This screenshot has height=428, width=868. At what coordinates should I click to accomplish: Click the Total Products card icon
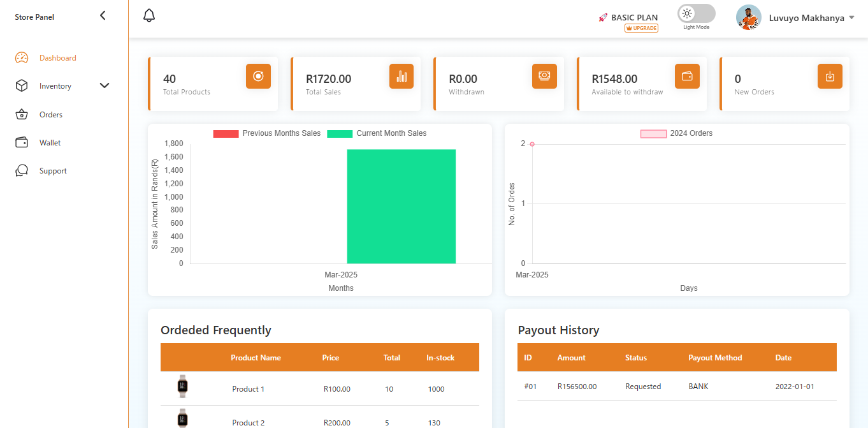[258, 77]
